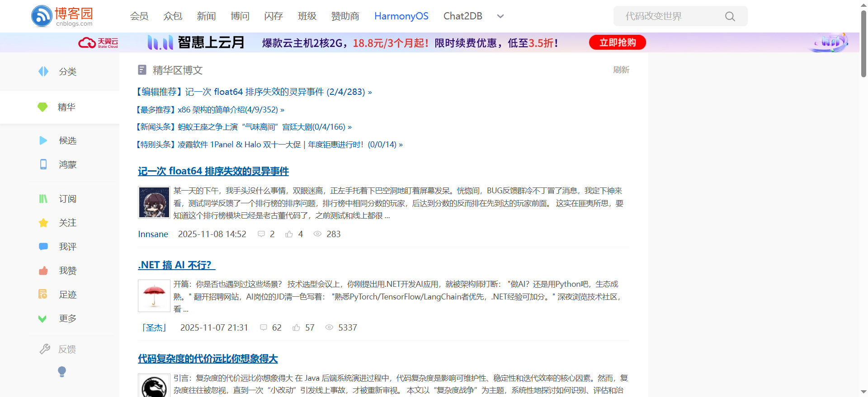868x397 pixels.
Task: Click the lightbulb icon in sidebar
Action: [62, 371]
